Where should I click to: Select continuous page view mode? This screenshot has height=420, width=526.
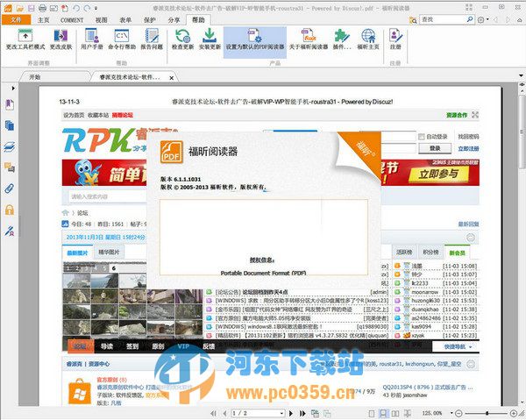[x=383, y=413]
